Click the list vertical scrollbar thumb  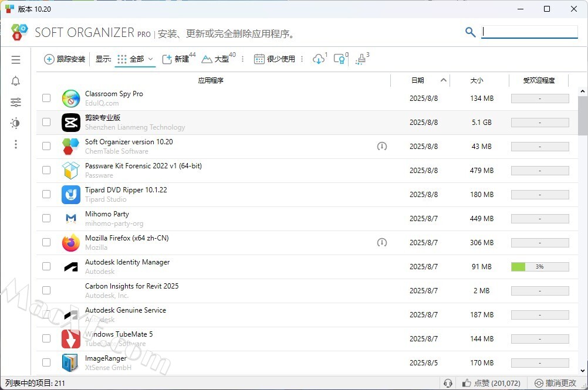coord(583,115)
